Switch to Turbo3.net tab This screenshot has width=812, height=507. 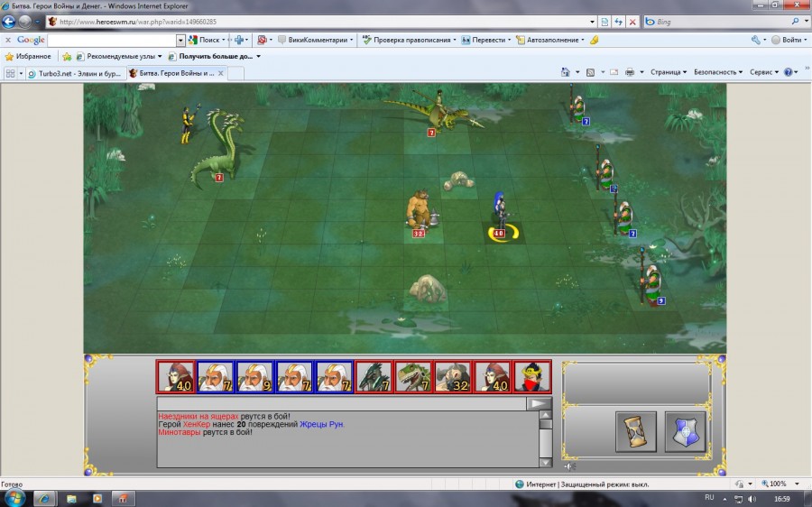coord(74,74)
